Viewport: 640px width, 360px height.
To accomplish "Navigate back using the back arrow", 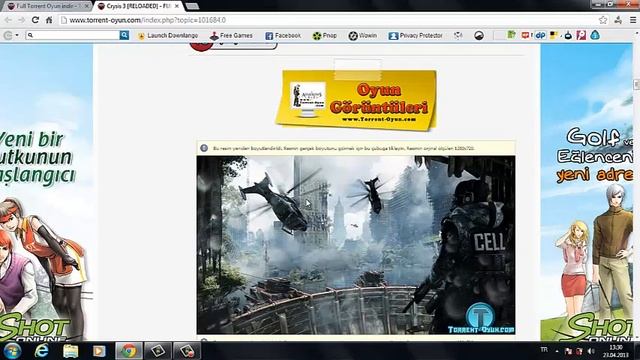I will coord(8,20).
